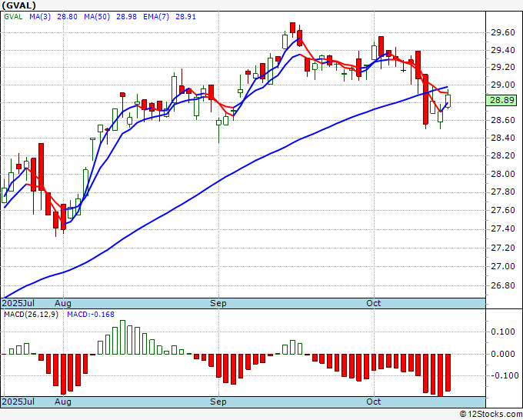The height and width of the screenshot is (420, 523).
Task: Click the 0.100 MACD axis label
Action: click(x=505, y=332)
